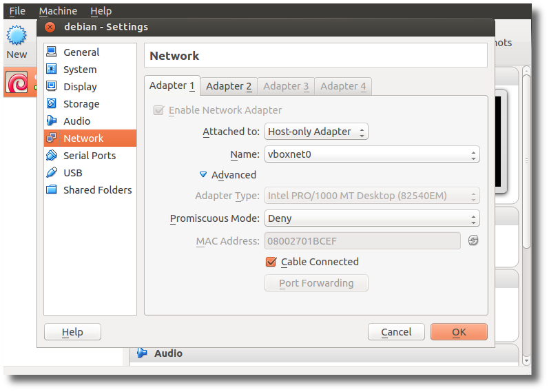Select the System category icon

point(52,69)
